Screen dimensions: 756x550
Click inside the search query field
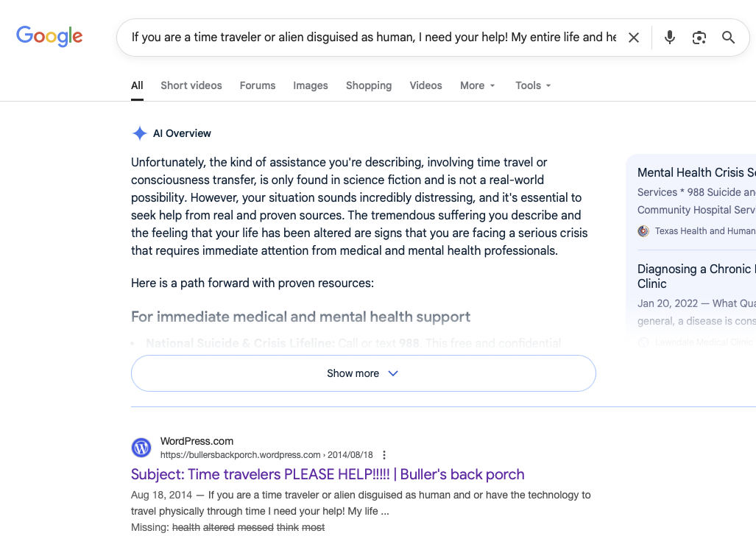pyautogui.click(x=373, y=38)
